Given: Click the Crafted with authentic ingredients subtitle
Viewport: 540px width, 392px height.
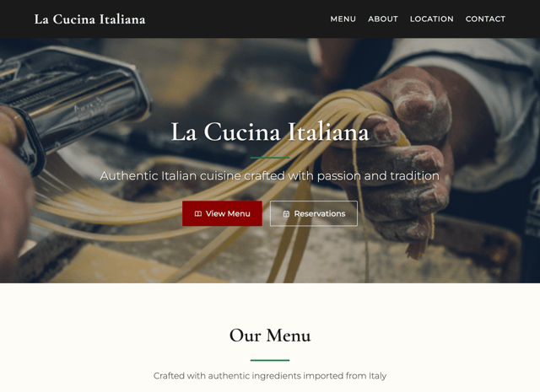Looking at the screenshot, I should [x=270, y=375].
